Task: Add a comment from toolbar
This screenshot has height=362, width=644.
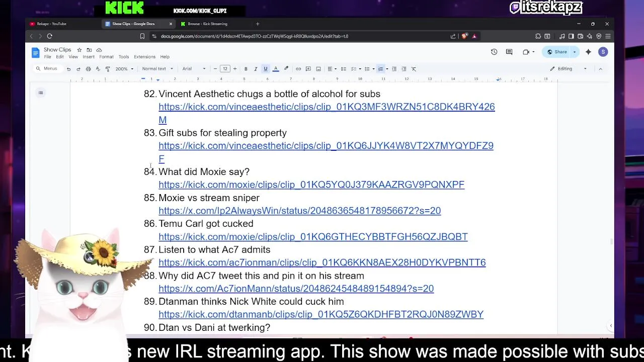Action: click(x=308, y=69)
